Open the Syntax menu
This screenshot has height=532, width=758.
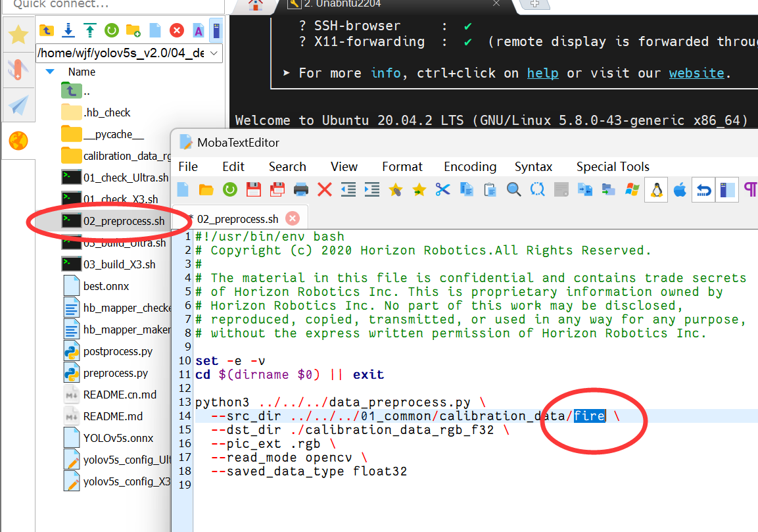(x=533, y=166)
